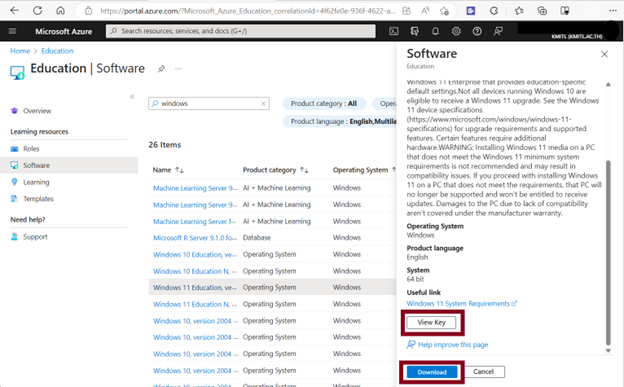Click the address bar URL
The image size is (624, 387).
(x=247, y=11)
